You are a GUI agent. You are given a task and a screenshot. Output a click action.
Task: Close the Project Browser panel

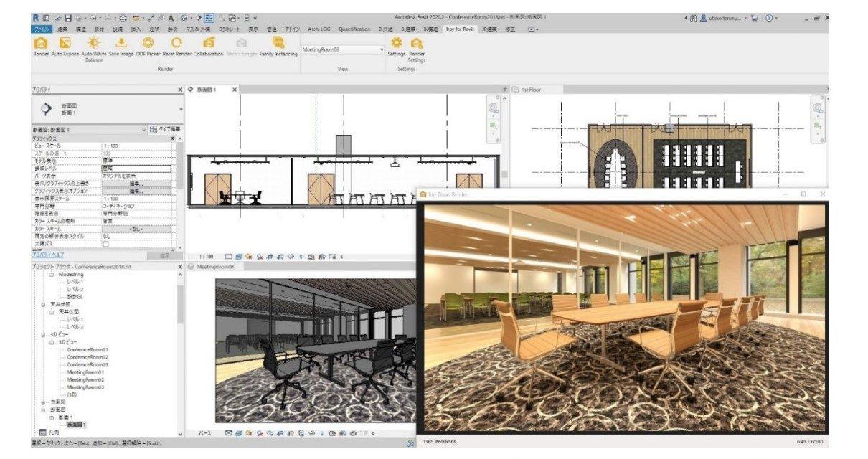click(x=180, y=267)
